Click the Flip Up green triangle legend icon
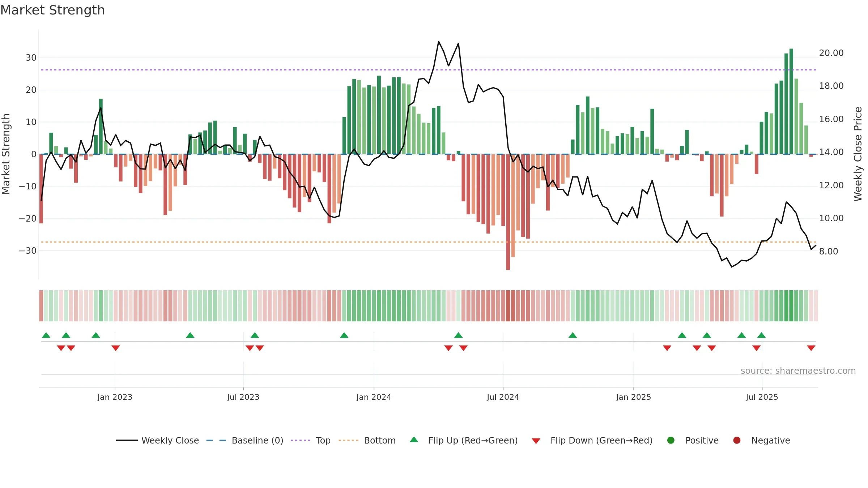 [414, 440]
